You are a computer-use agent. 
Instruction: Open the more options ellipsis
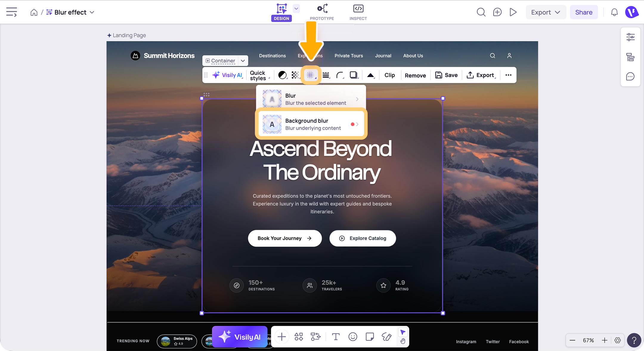508,75
